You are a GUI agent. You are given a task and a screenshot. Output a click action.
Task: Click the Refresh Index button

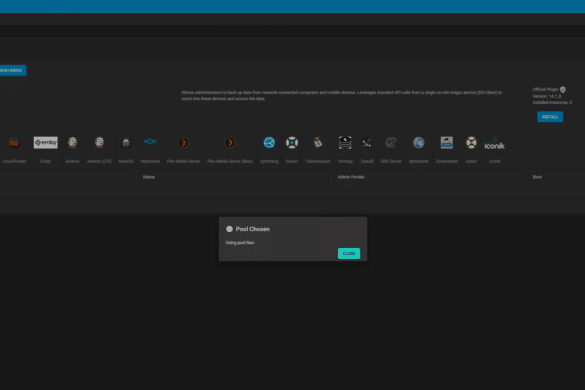pos(12,70)
